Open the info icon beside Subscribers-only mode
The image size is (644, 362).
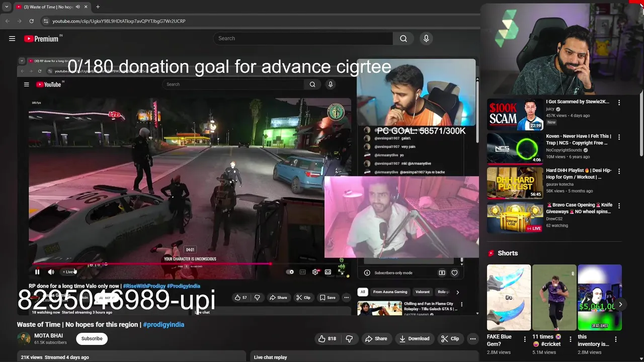367,273
